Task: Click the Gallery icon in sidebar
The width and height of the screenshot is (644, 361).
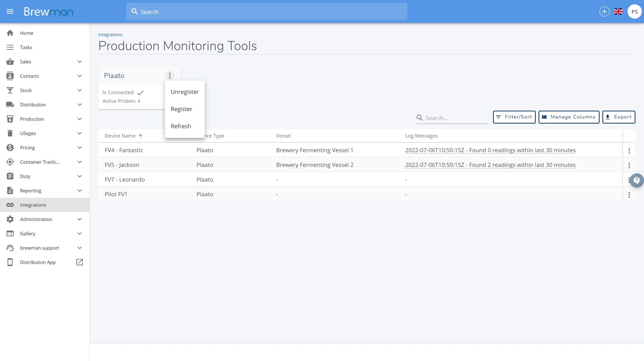Action: 10,234
